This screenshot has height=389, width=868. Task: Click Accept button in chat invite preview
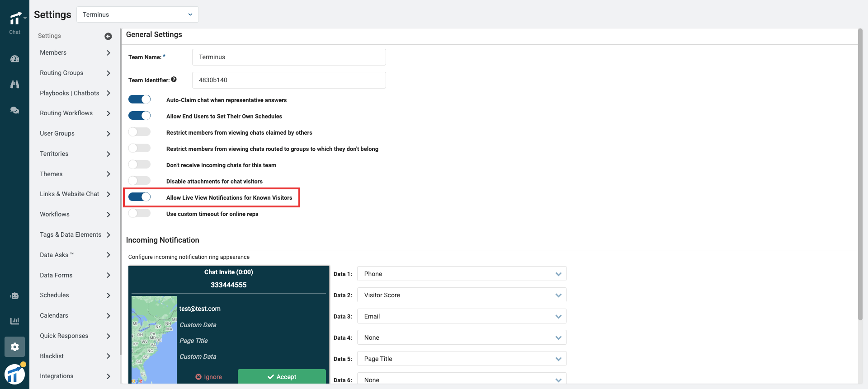[282, 376]
